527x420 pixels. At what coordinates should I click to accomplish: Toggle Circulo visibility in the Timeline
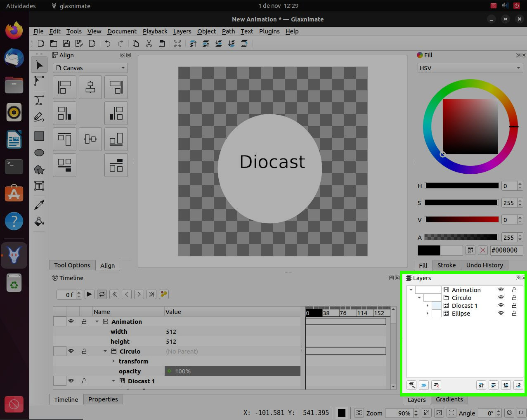point(71,351)
